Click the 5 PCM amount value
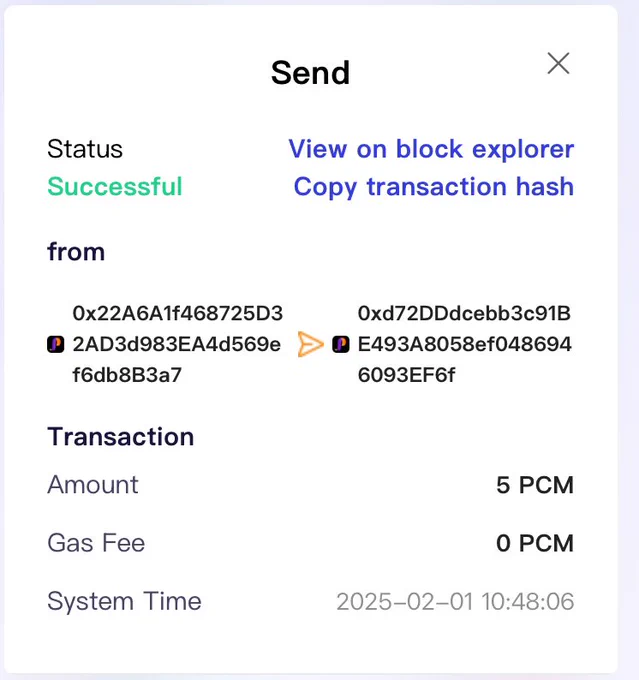639x680 pixels. pos(535,485)
